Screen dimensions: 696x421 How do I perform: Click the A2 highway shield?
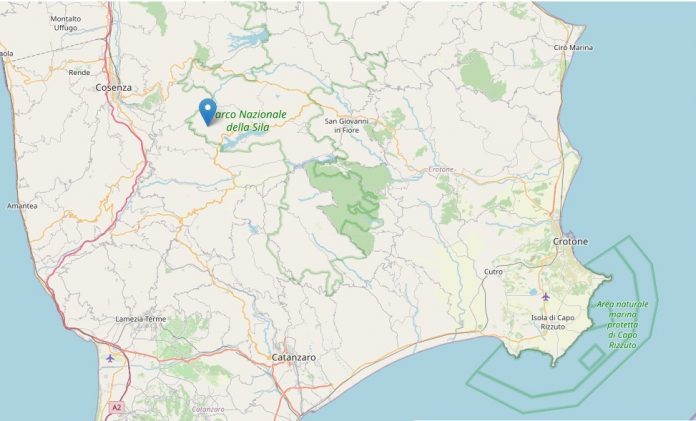point(116,407)
